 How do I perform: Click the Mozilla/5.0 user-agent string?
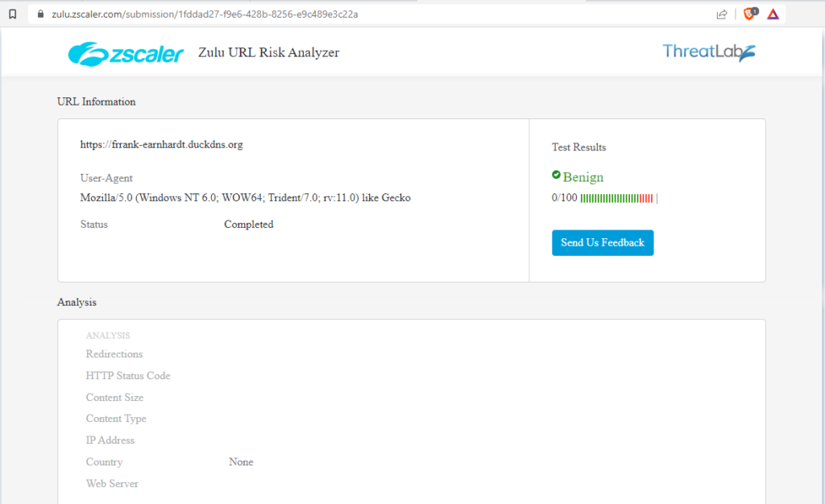tap(245, 197)
